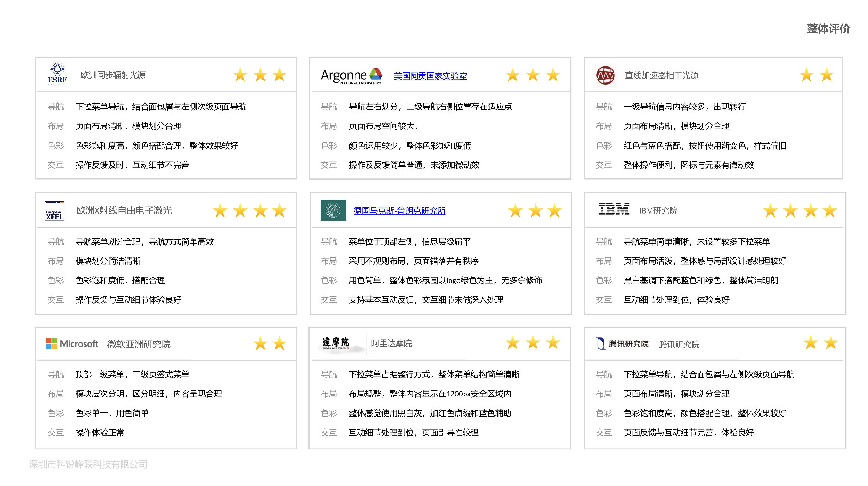Open the 德国马克斯-普朗克研究所 link
Image resolution: width=868 pixels, height=486 pixels.
[x=399, y=211]
